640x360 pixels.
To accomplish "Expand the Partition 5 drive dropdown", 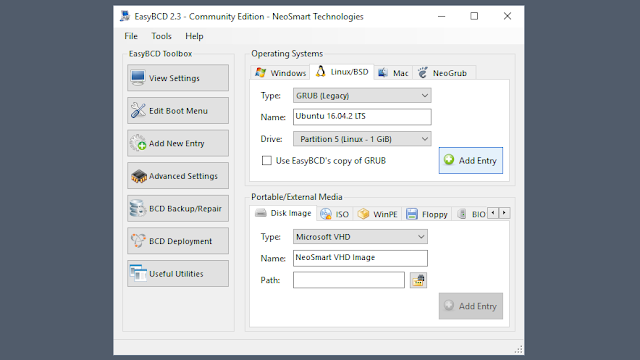I will tap(362, 139).
